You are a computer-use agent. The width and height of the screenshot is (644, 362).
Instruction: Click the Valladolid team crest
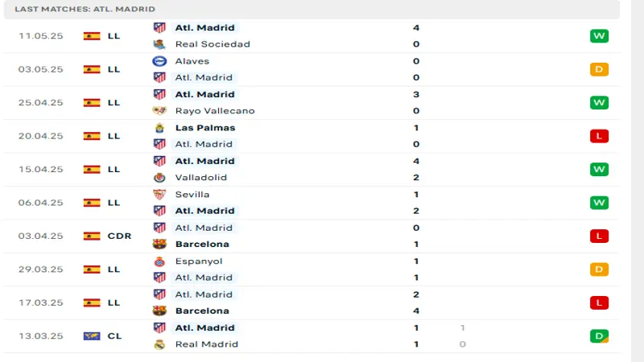click(159, 178)
